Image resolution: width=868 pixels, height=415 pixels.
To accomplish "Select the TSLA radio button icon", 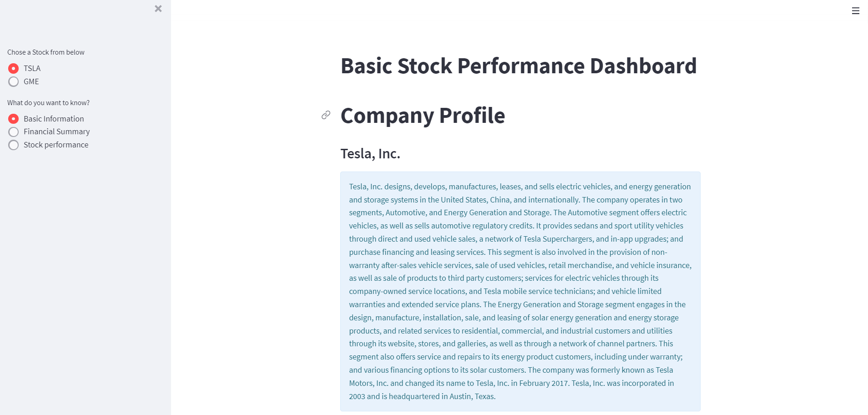I will (13, 68).
